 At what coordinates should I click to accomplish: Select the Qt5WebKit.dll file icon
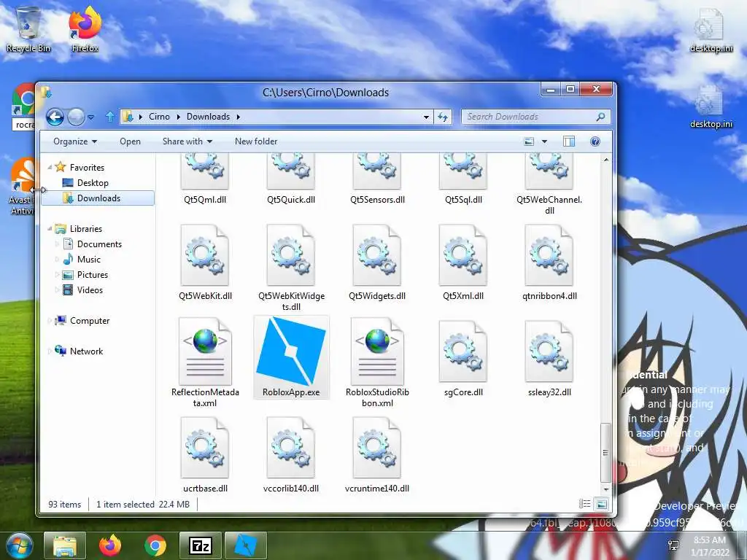click(x=205, y=255)
